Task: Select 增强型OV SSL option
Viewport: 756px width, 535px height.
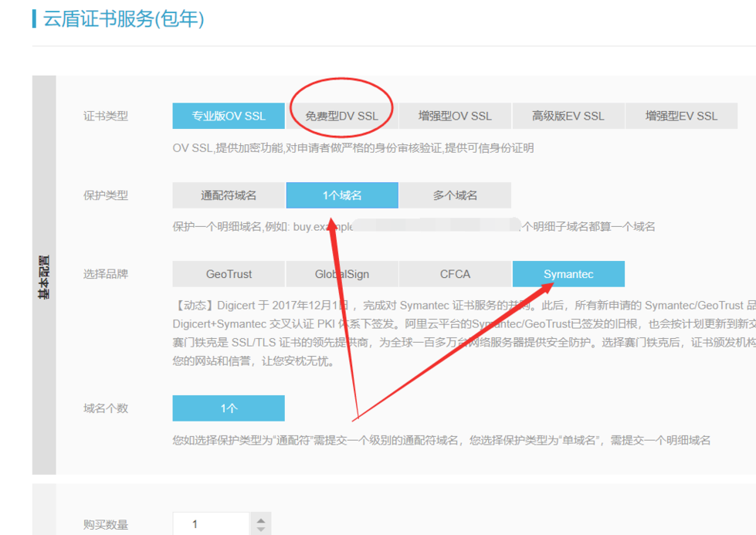Action: click(455, 116)
